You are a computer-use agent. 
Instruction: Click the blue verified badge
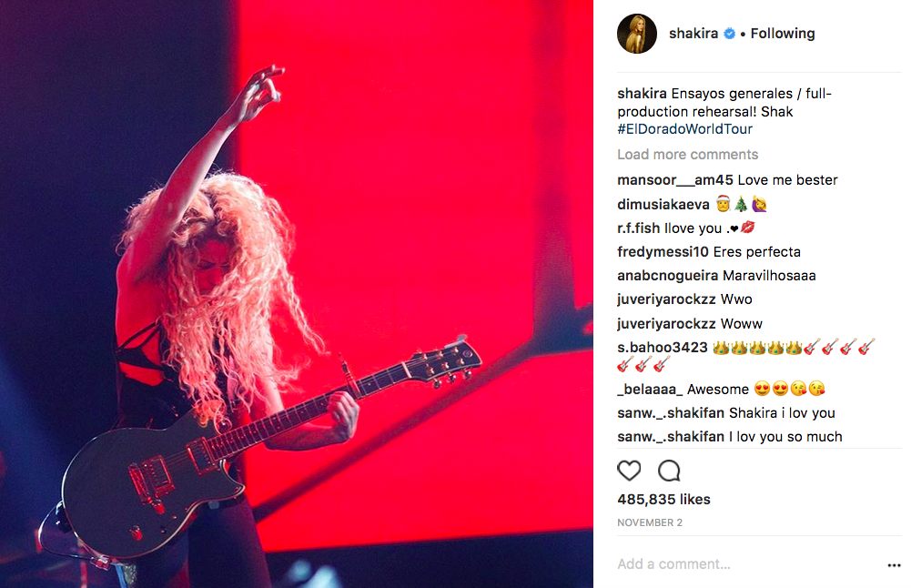click(729, 34)
